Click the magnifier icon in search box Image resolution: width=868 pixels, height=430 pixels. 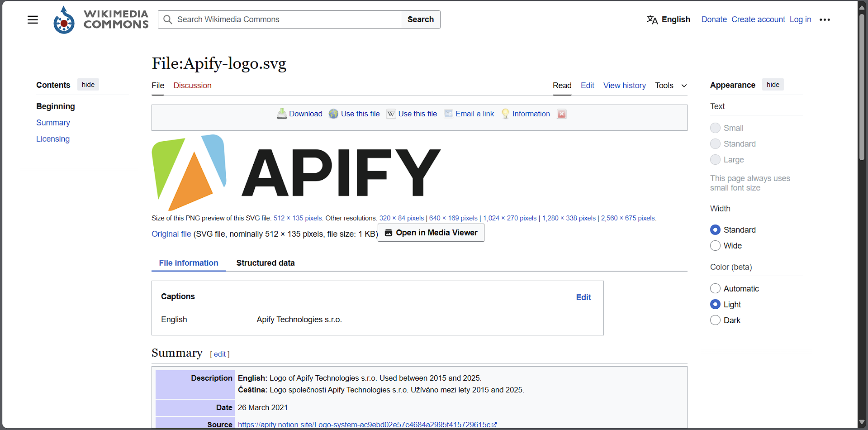pos(168,19)
